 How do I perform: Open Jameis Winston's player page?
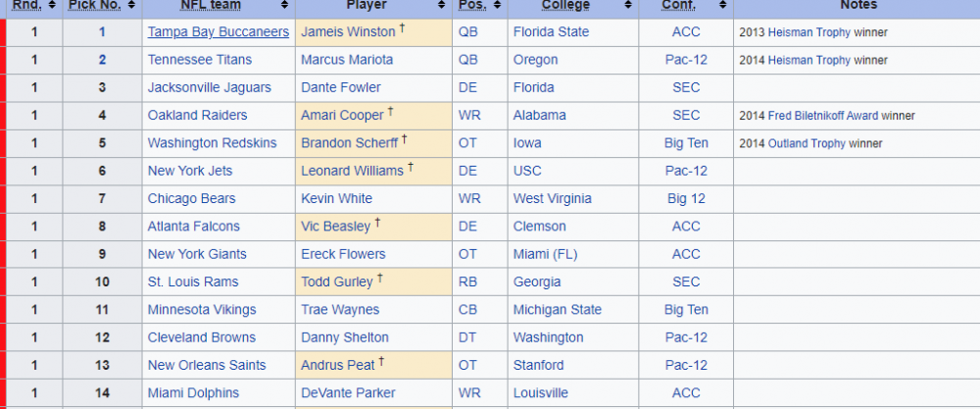click(x=348, y=32)
